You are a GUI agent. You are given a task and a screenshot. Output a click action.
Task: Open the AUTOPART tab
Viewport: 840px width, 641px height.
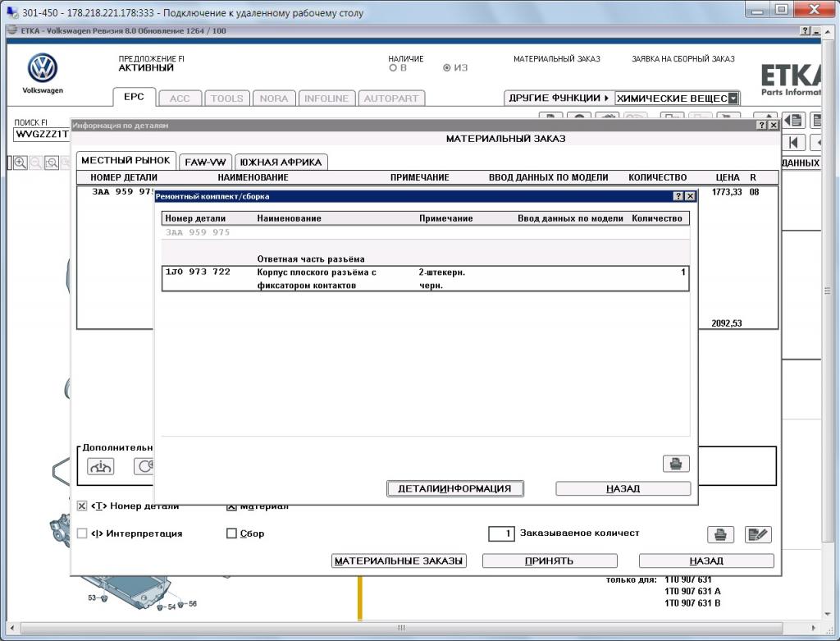(391, 98)
